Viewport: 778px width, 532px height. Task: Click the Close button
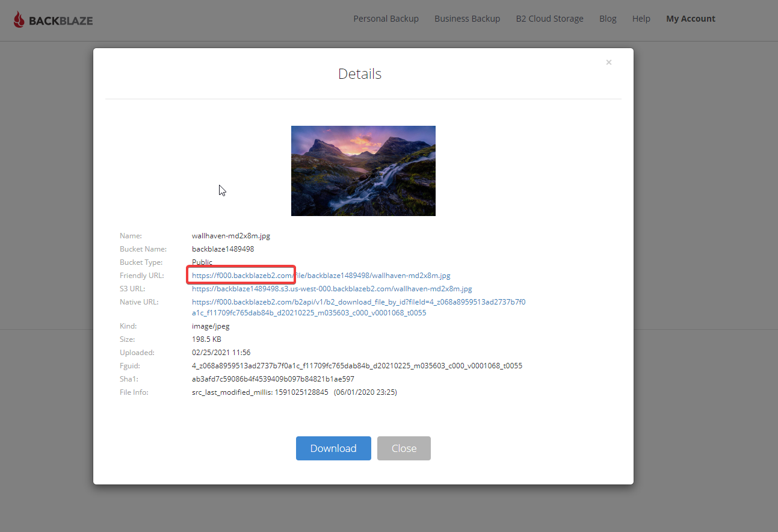[404, 448]
